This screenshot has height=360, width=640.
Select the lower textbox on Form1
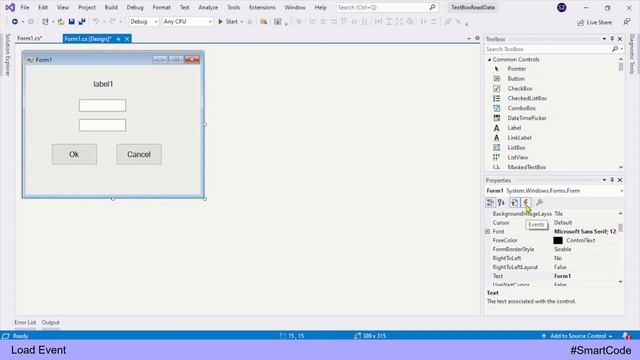pos(102,125)
